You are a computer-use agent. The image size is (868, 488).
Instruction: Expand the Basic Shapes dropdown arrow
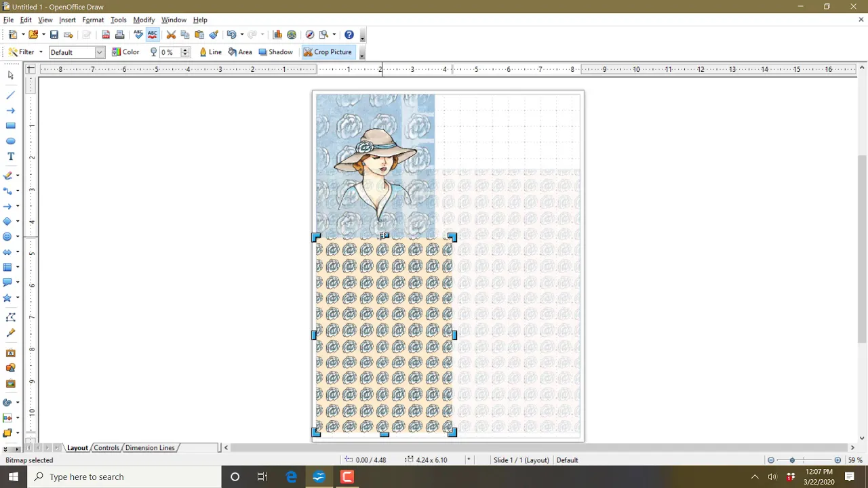pos(18,222)
